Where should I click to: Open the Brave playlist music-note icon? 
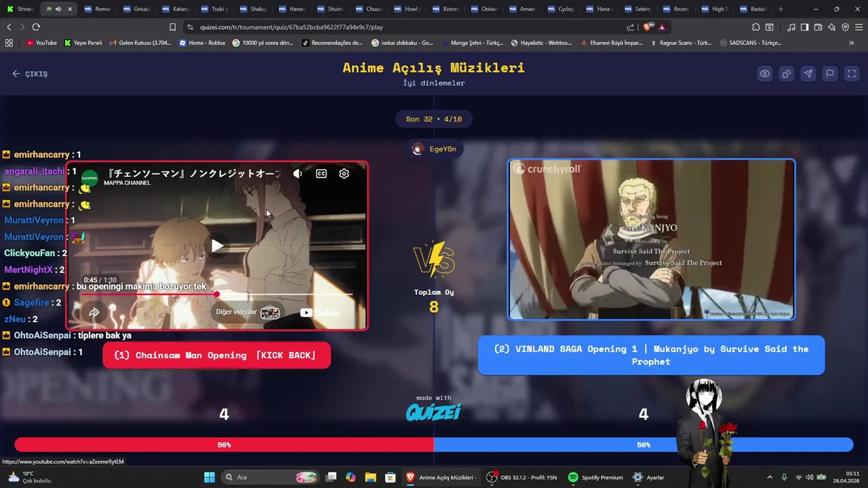pos(791,27)
